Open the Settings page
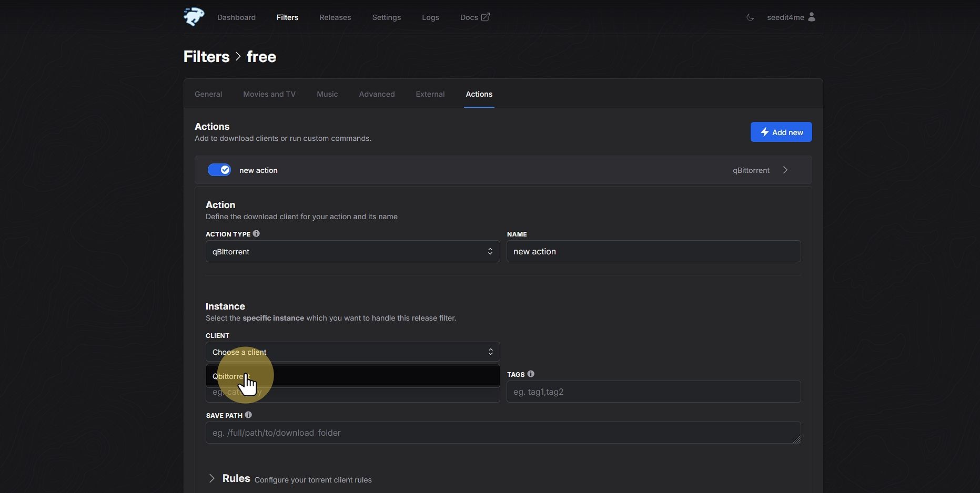The image size is (980, 493). point(386,17)
